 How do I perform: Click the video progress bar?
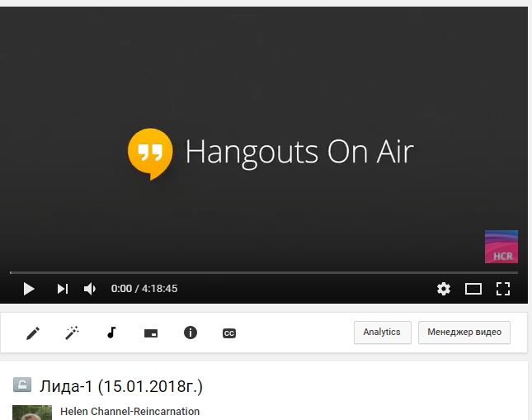point(264,271)
